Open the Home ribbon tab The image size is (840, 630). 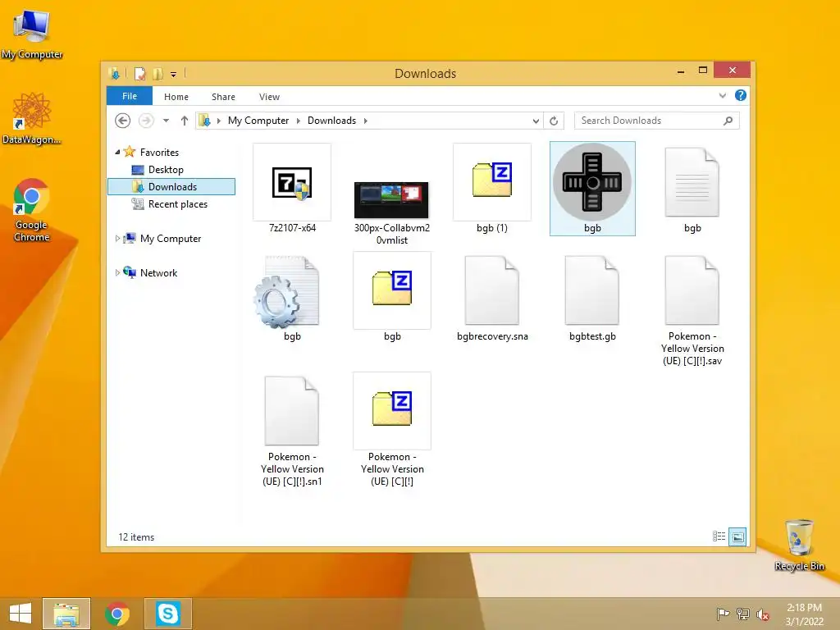pyautogui.click(x=176, y=97)
